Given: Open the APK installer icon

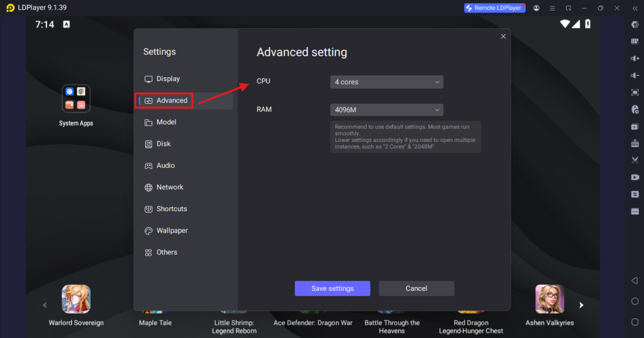Looking at the screenshot, I should click(x=635, y=143).
